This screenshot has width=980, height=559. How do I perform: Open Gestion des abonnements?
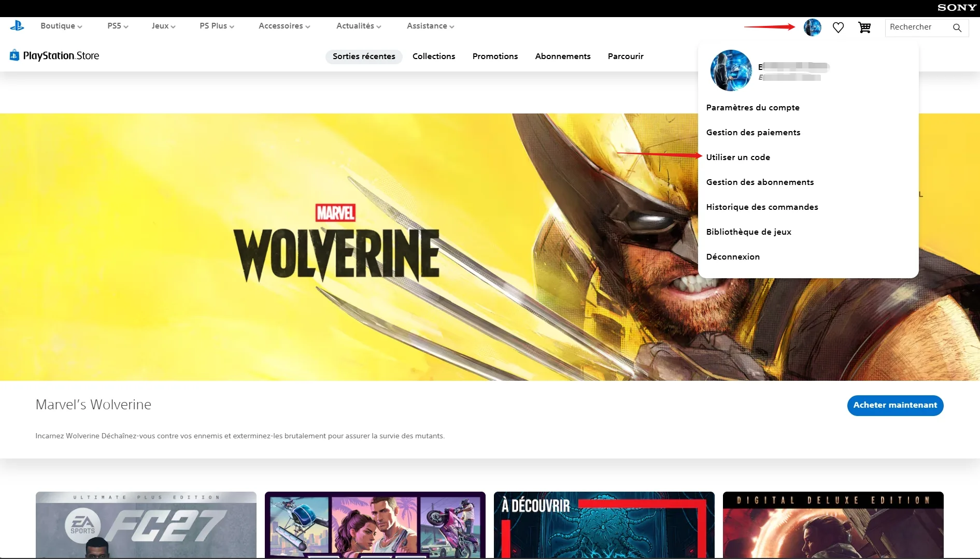(x=760, y=182)
